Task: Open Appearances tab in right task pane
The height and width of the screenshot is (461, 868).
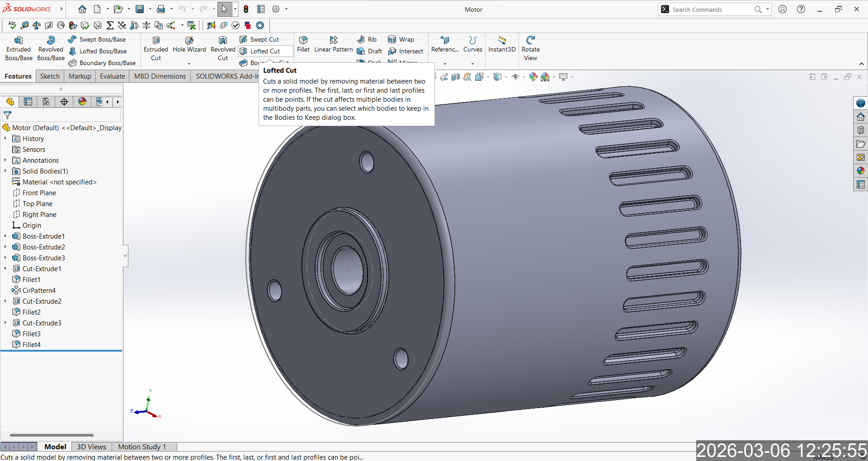Action: pyautogui.click(x=860, y=171)
